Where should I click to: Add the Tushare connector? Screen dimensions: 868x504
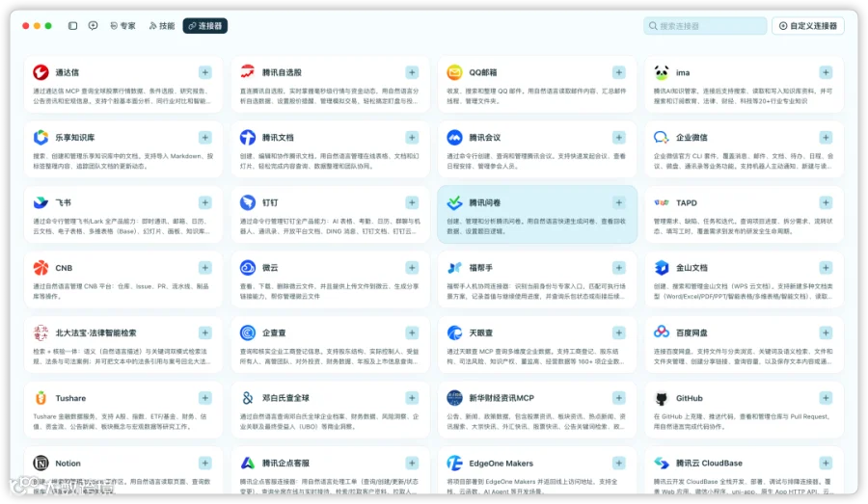pos(204,398)
